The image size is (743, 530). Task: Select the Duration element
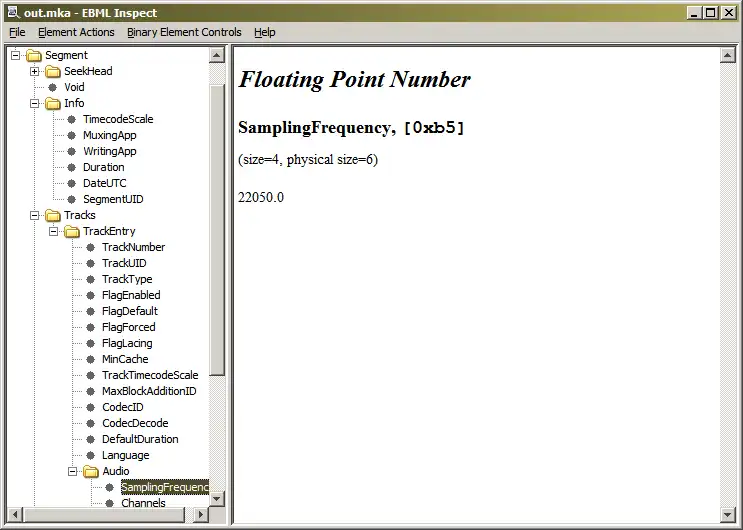click(104, 167)
